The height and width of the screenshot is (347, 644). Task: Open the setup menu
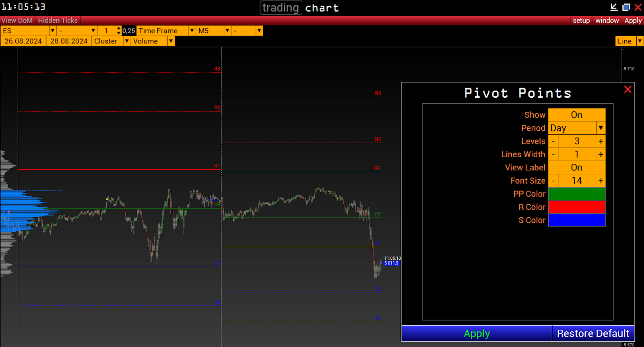click(581, 21)
